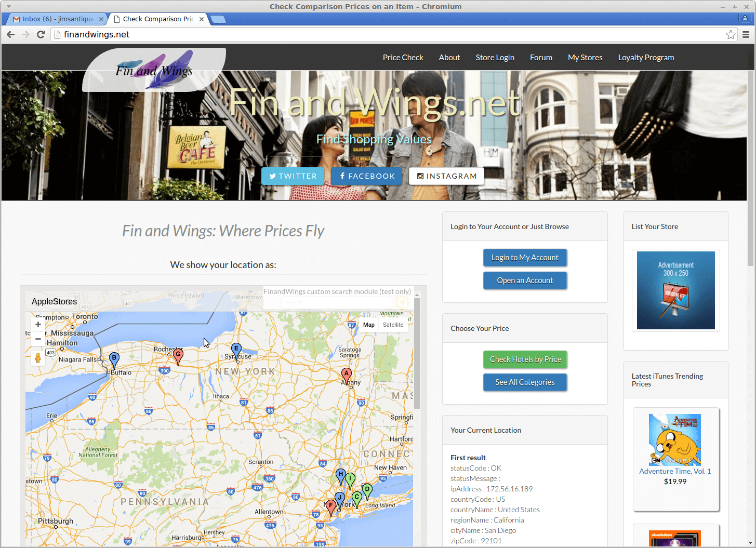Click red map marker F
The image size is (756, 548).
pos(331,507)
